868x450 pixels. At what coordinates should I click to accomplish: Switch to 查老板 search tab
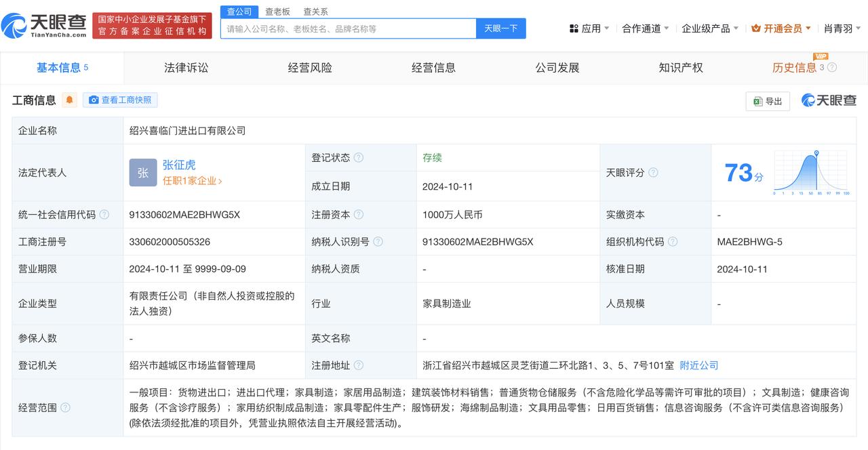pyautogui.click(x=277, y=12)
